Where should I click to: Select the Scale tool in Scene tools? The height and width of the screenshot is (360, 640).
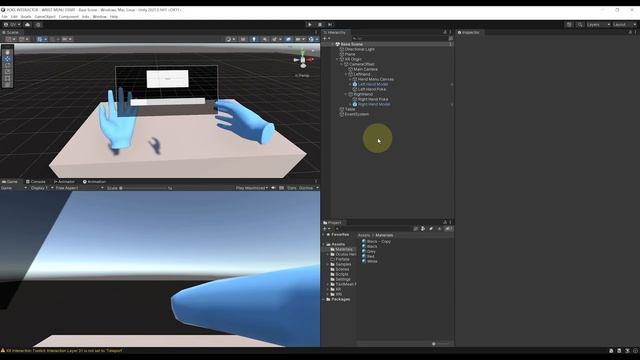(x=7, y=72)
